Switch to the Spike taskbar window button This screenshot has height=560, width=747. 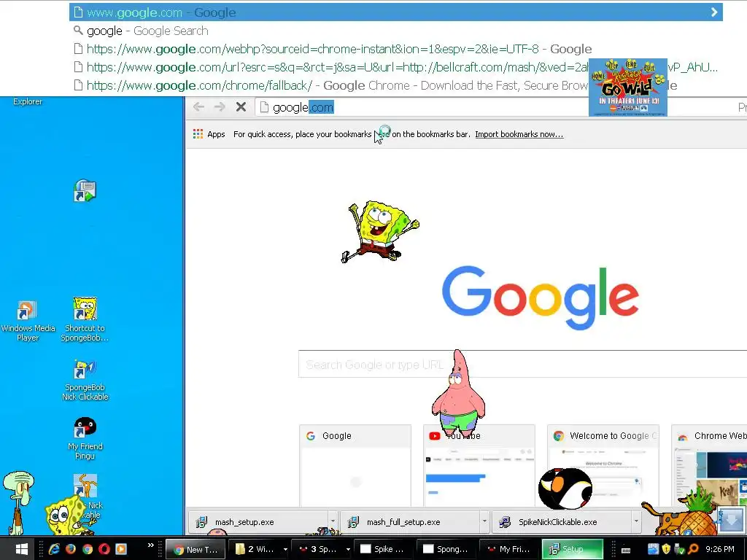click(384, 550)
